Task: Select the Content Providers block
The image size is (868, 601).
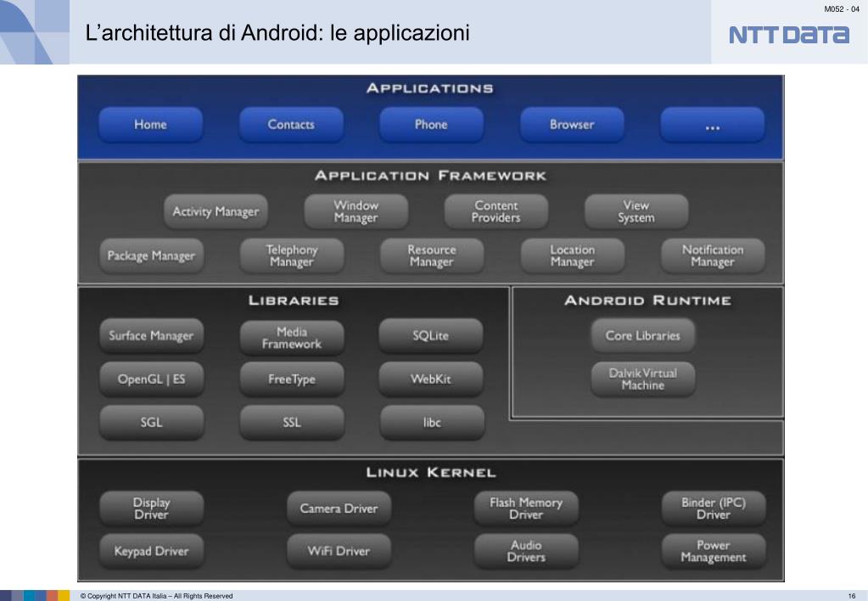Action: [x=496, y=211]
